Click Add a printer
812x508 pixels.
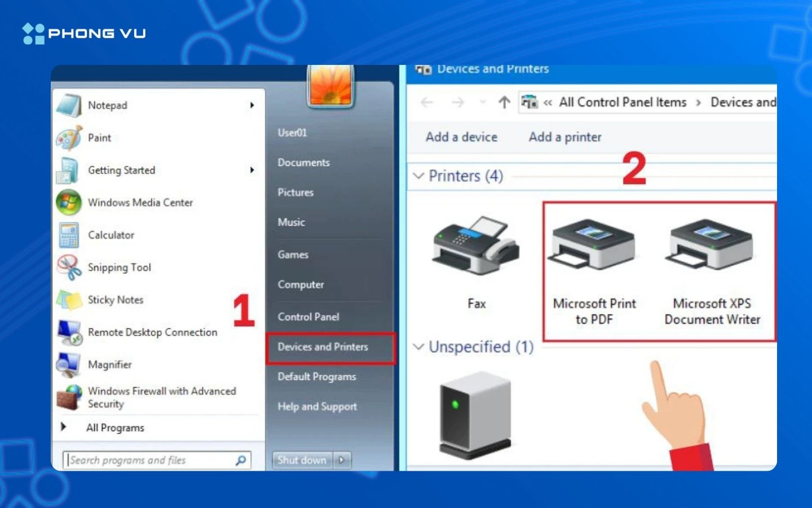point(564,137)
